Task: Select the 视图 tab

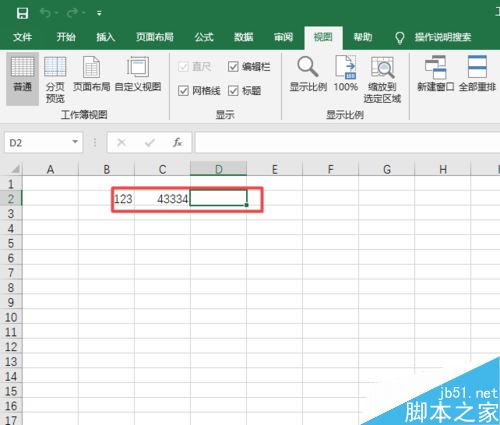Action: 323,37
